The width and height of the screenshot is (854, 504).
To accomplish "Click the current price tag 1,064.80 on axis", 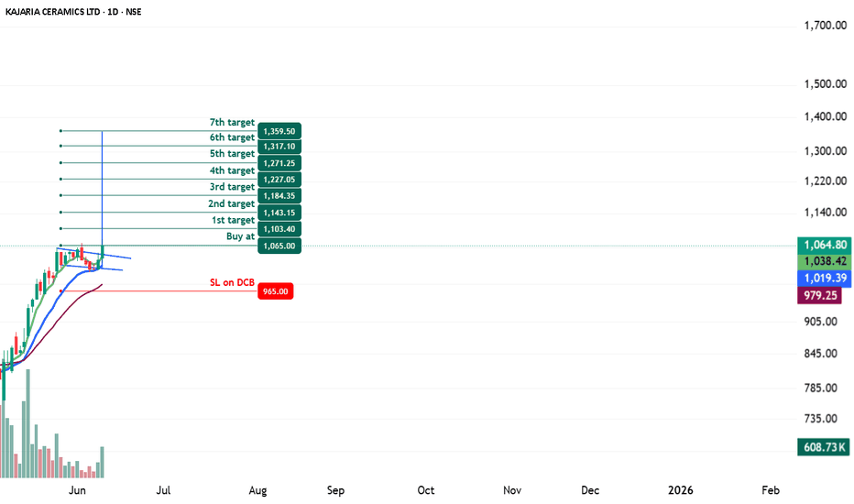I will [x=824, y=245].
